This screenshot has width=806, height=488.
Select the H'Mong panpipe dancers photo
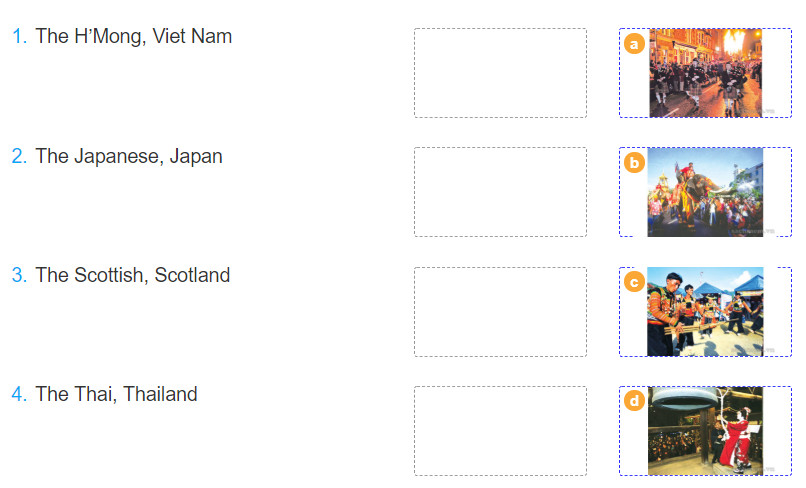click(705, 312)
